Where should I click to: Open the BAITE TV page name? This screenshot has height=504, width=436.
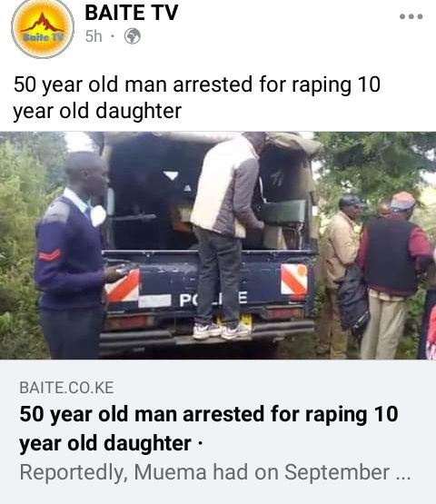coord(131,13)
